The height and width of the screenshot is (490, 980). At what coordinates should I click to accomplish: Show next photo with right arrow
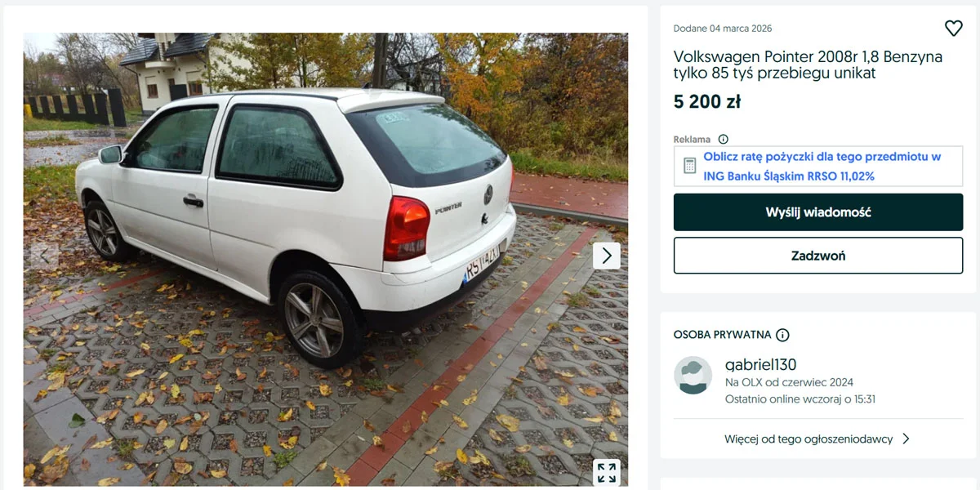(607, 256)
